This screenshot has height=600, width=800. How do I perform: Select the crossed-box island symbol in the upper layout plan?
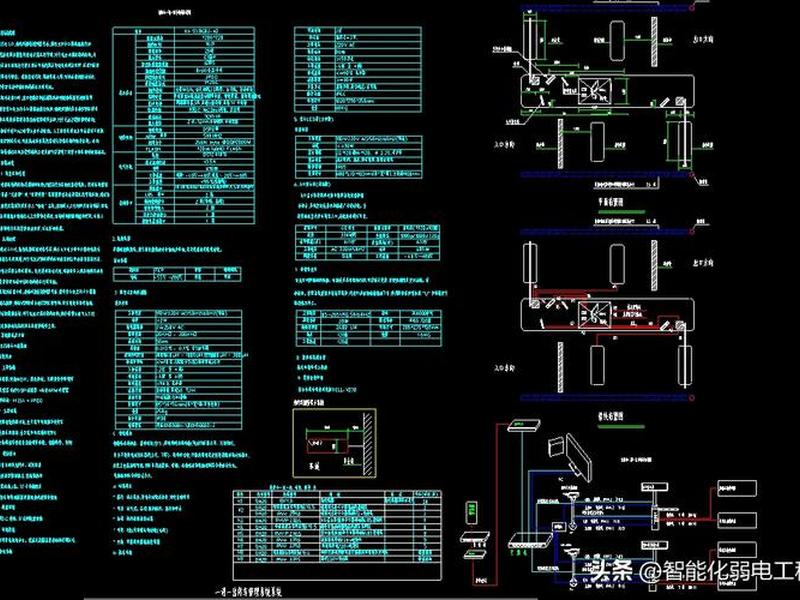(594, 92)
